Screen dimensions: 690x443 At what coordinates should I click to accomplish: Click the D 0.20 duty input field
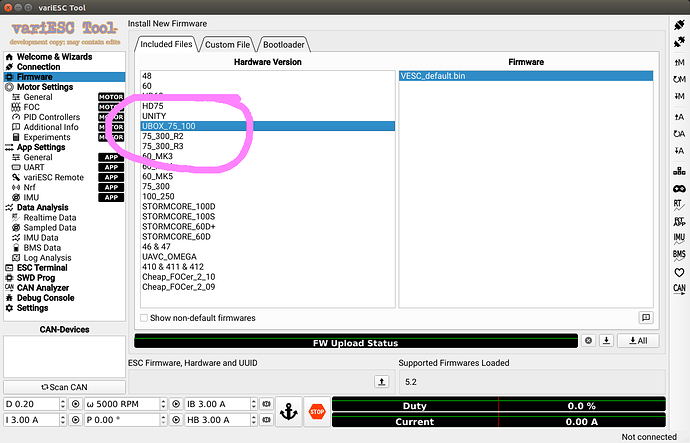(x=31, y=404)
